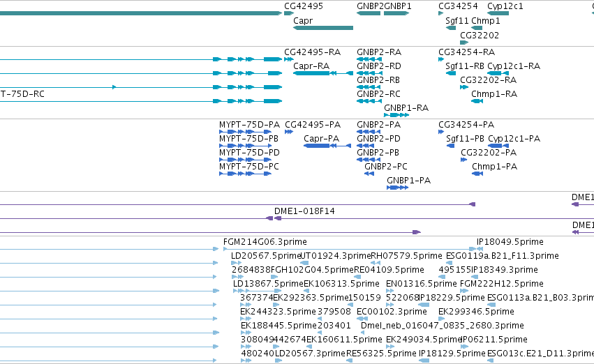The width and height of the screenshot is (594, 364).
Task: Click the MYPT-75D-PD protein label
Action: point(249,153)
